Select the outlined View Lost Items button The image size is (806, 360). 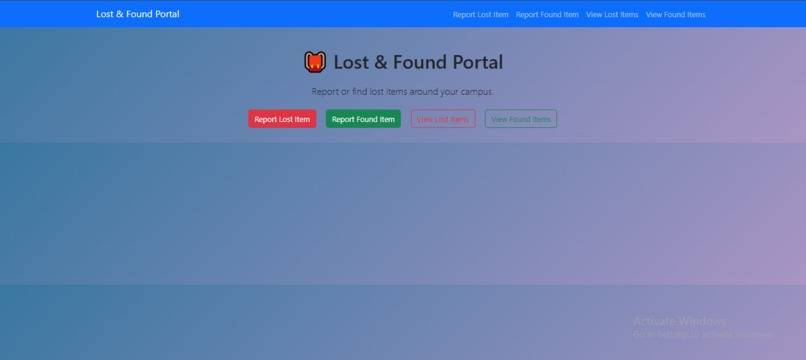click(x=443, y=119)
